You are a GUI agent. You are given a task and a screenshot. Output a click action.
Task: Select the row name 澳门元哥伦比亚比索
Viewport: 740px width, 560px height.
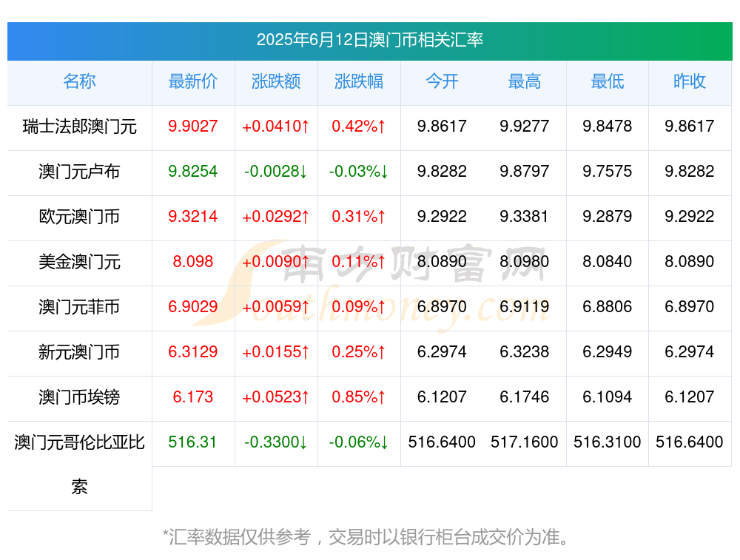(x=79, y=465)
